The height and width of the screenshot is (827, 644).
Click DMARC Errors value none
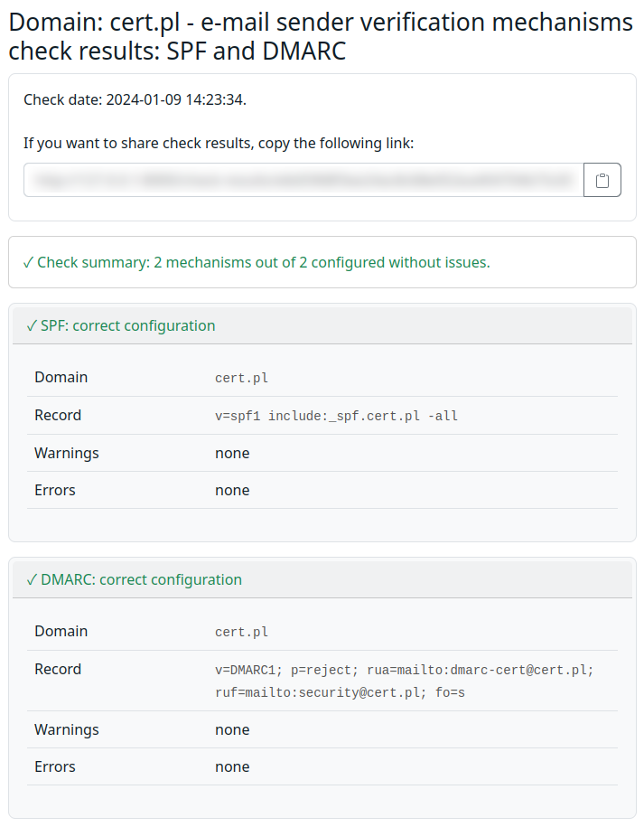(232, 766)
